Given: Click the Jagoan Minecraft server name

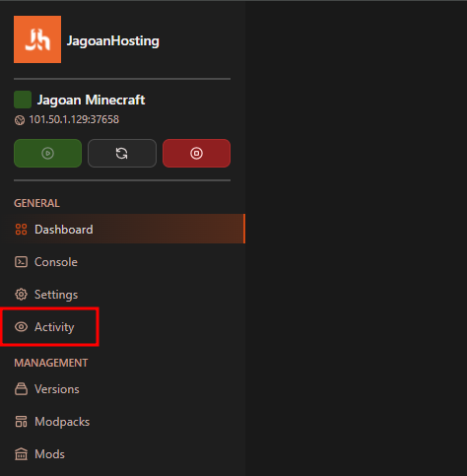Looking at the screenshot, I should click(x=91, y=100).
